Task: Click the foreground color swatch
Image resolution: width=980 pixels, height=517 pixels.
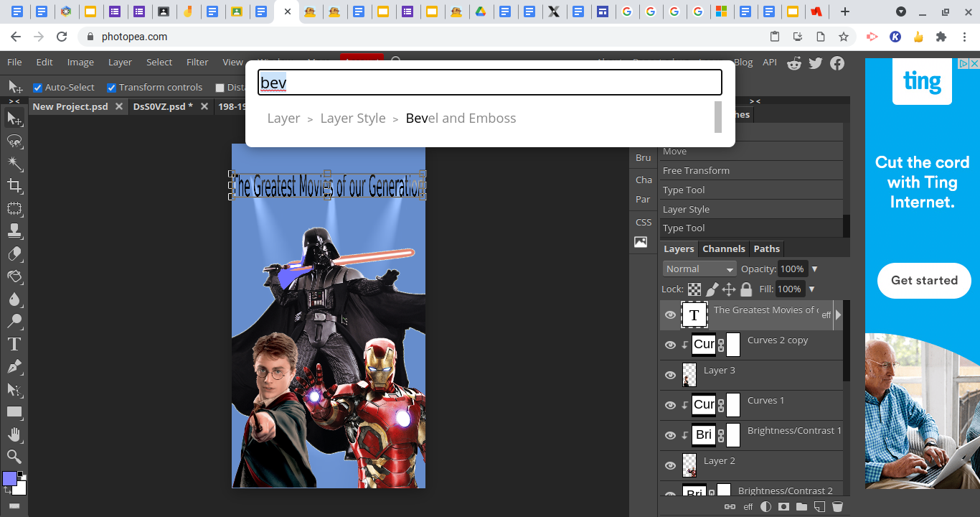Action: pos(10,479)
